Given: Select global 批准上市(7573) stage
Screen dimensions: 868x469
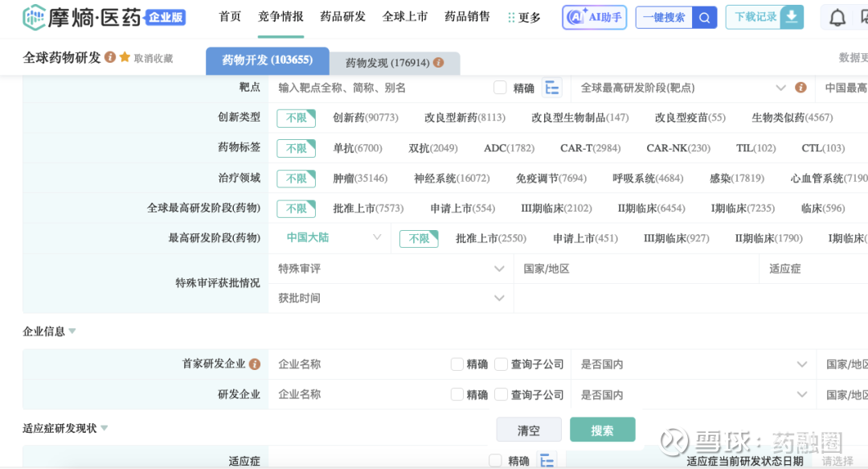Looking at the screenshot, I should coord(368,208).
